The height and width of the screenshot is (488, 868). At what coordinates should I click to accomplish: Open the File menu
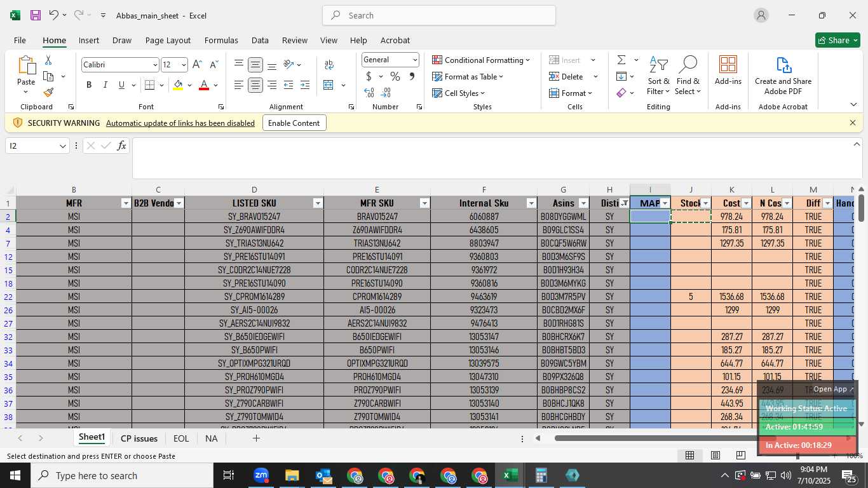pos(20,40)
